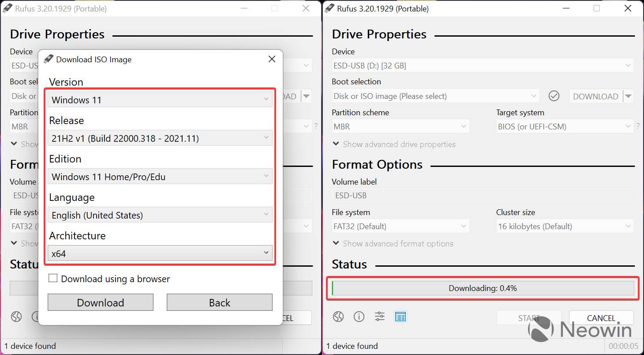Click the globe icon in the left Rufus window
This screenshot has height=355, width=644.
16,317
